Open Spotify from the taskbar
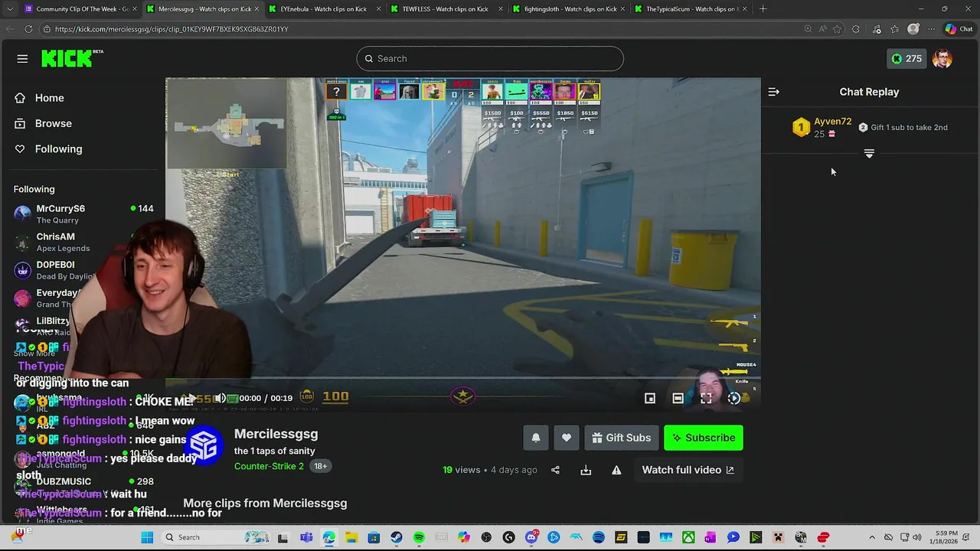The image size is (980, 551). (419, 538)
